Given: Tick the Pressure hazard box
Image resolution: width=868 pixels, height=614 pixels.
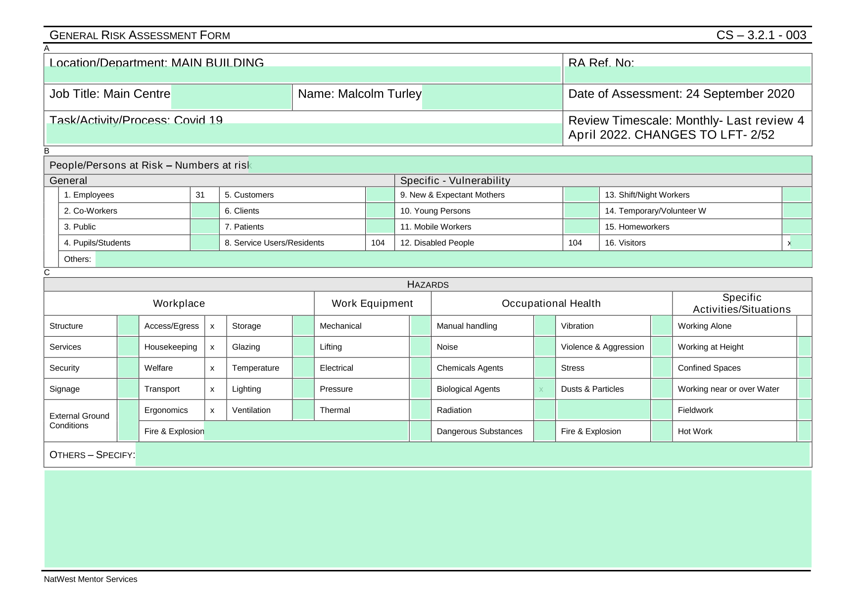Looking at the screenshot, I should [x=421, y=389].
